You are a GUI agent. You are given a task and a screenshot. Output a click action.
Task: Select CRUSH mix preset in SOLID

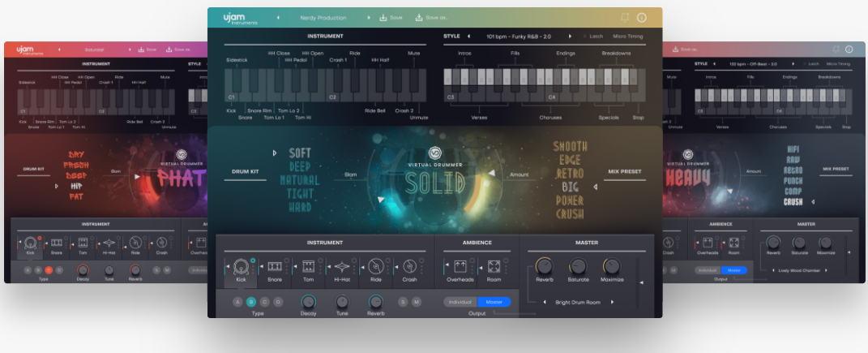tap(570, 213)
